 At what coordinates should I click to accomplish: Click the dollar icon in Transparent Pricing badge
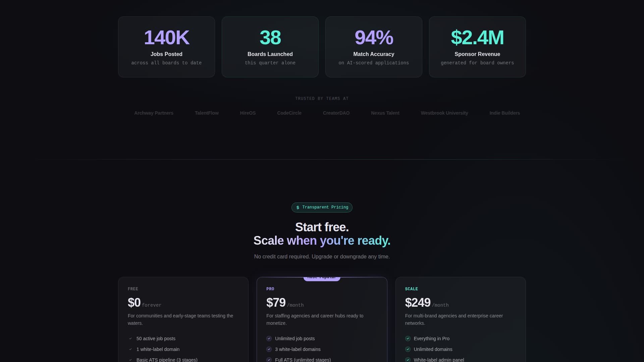click(x=298, y=207)
